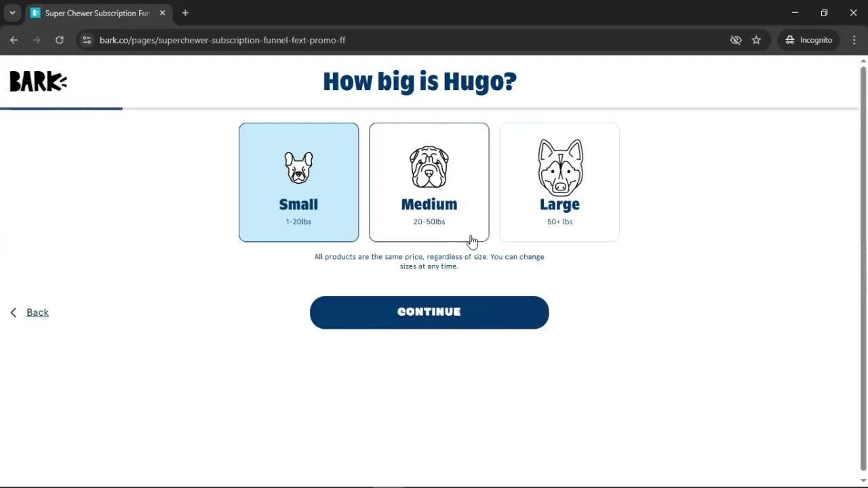Viewport: 868px width, 488px height.
Task: Open site information icon in address bar
Action: click(86, 40)
